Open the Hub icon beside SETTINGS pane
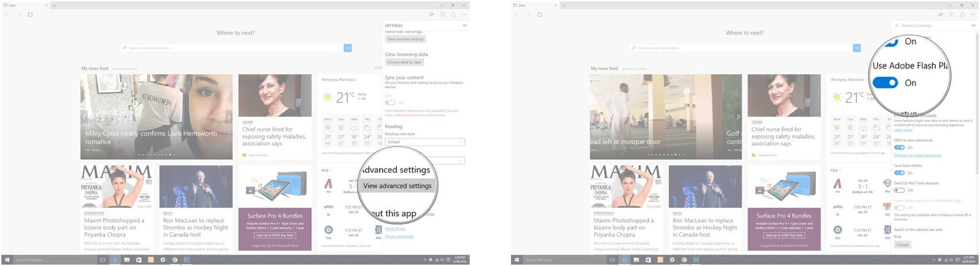 tap(432, 14)
